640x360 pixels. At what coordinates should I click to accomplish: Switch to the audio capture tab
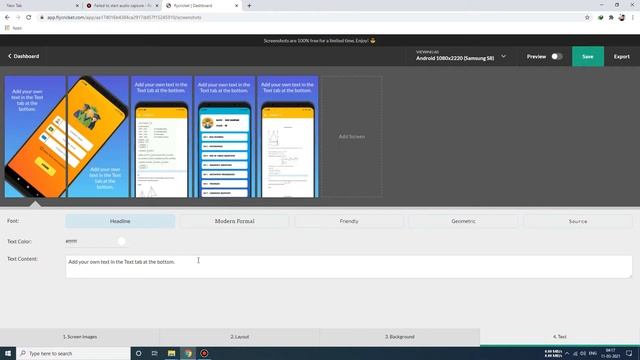tap(121, 6)
